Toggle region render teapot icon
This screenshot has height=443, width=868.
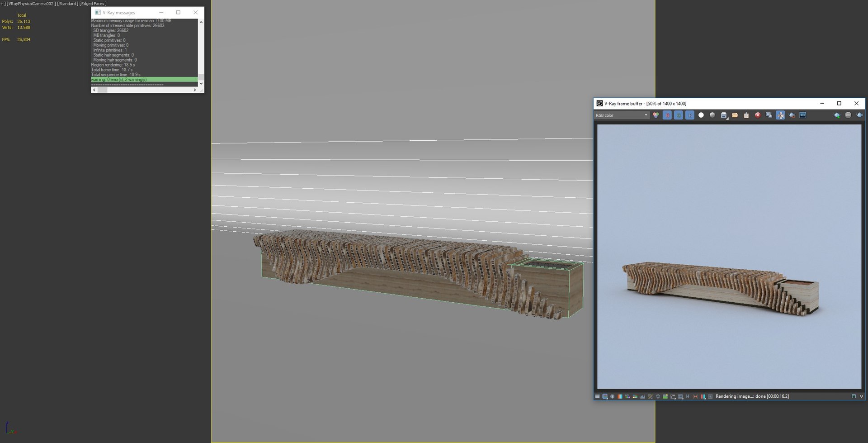(792, 115)
